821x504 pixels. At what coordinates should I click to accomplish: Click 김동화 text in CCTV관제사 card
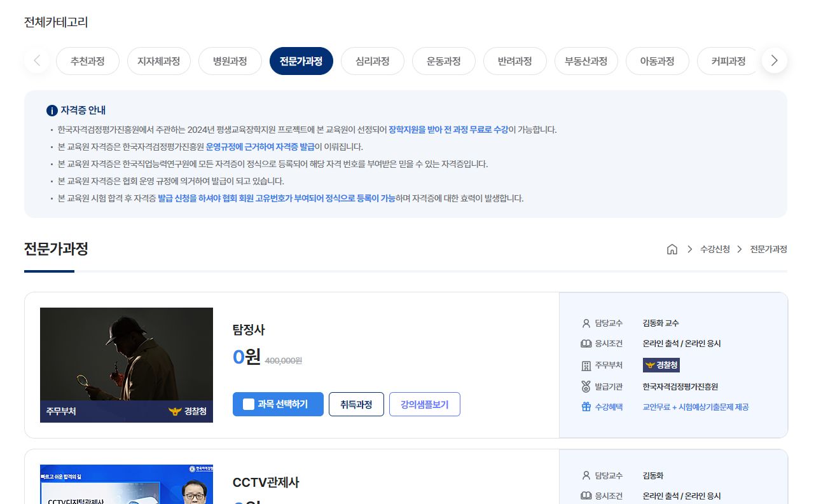coord(653,475)
